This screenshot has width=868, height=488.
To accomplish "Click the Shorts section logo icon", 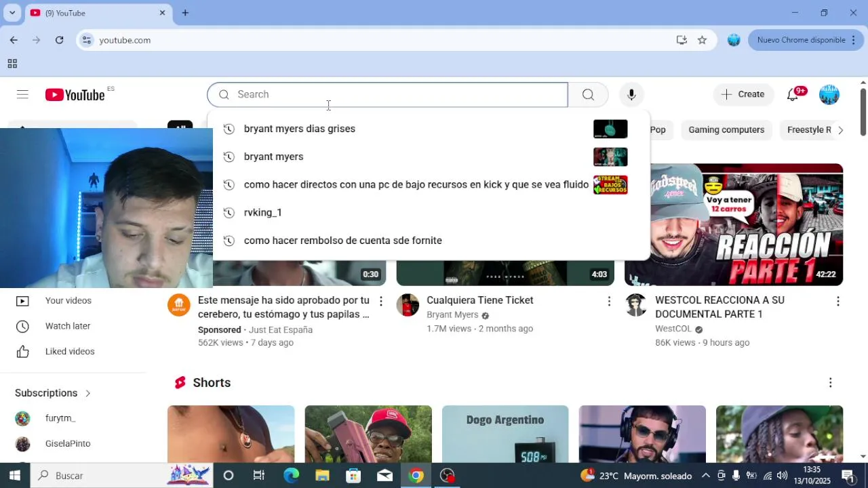I will (180, 383).
